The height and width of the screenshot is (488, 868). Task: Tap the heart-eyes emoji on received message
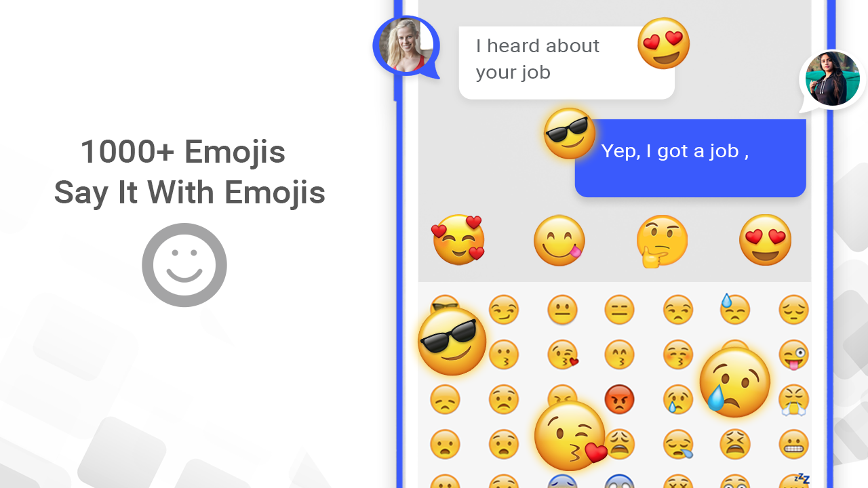[663, 43]
